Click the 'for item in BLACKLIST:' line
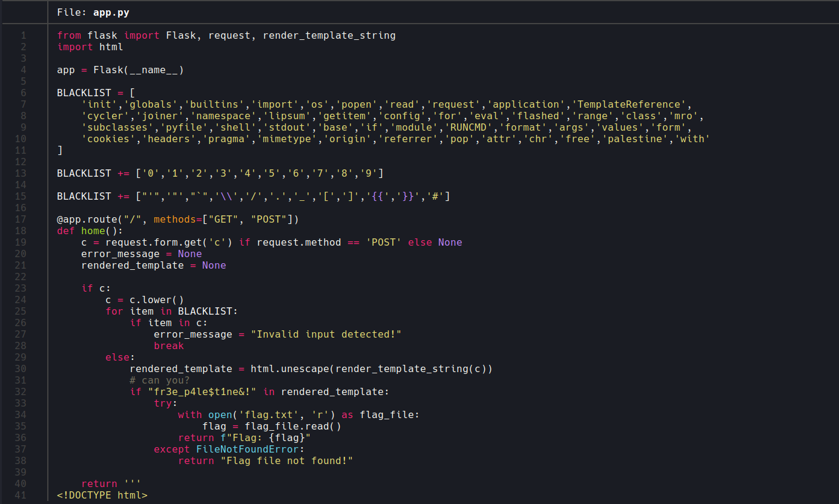The height and width of the screenshot is (504, 839). [x=172, y=311]
